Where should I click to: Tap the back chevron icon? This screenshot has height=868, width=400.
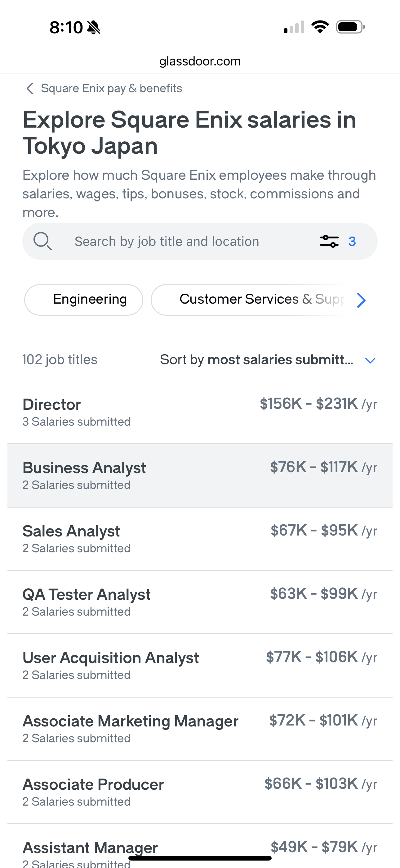[x=30, y=88]
